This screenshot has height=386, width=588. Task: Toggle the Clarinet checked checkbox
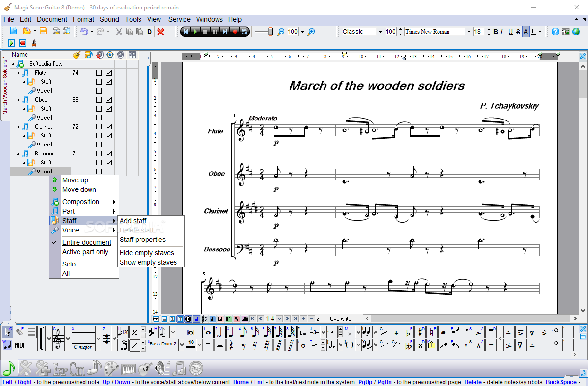tap(109, 127)
